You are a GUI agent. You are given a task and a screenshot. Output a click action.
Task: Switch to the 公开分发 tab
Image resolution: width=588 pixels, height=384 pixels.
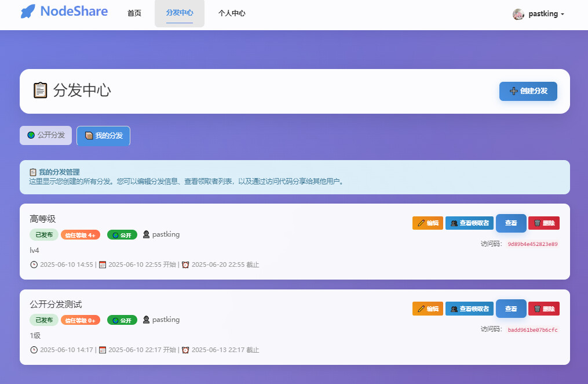tap(46, 135)
